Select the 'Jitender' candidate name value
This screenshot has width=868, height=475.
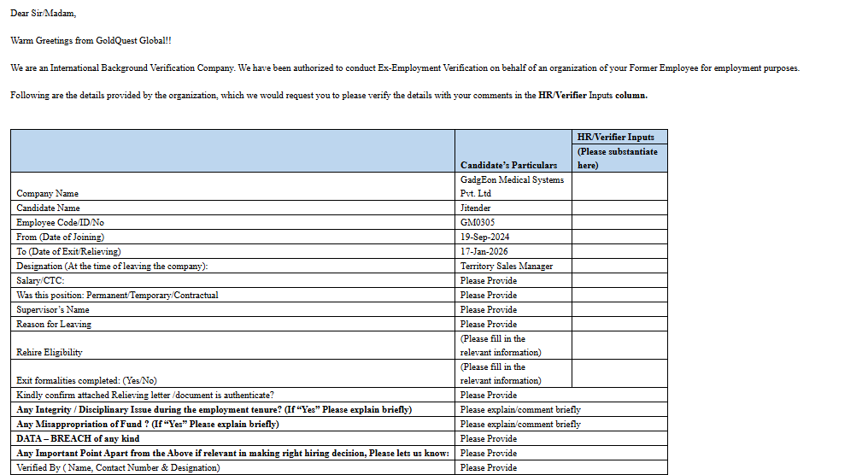[476, 208]
